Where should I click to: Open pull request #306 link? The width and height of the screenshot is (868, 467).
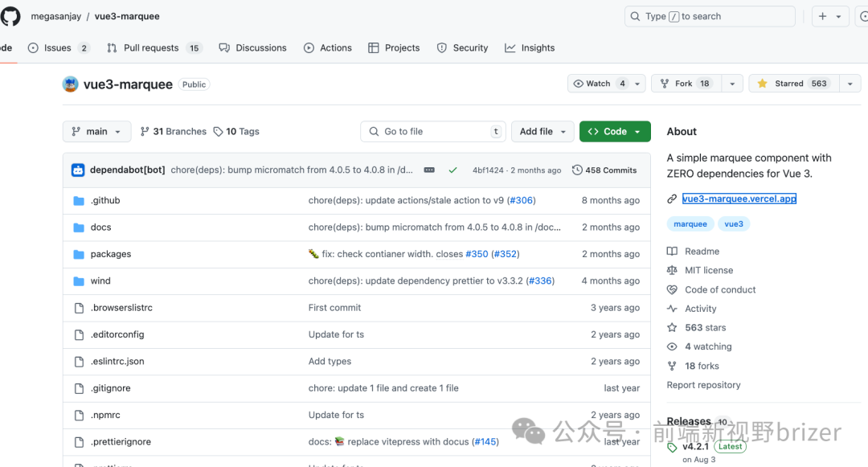[x=522, y=200]
